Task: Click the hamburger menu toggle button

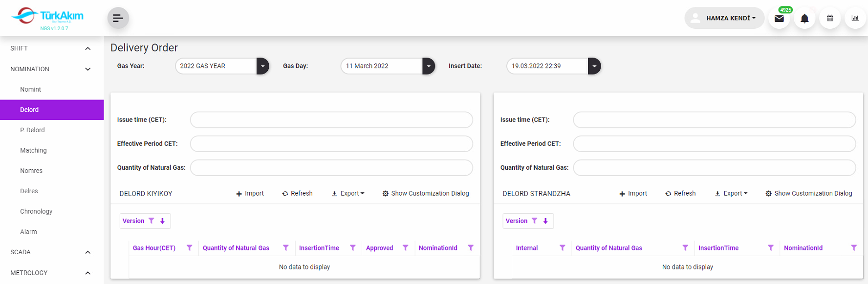Action: pyautogui.click(x=118, y=18)
